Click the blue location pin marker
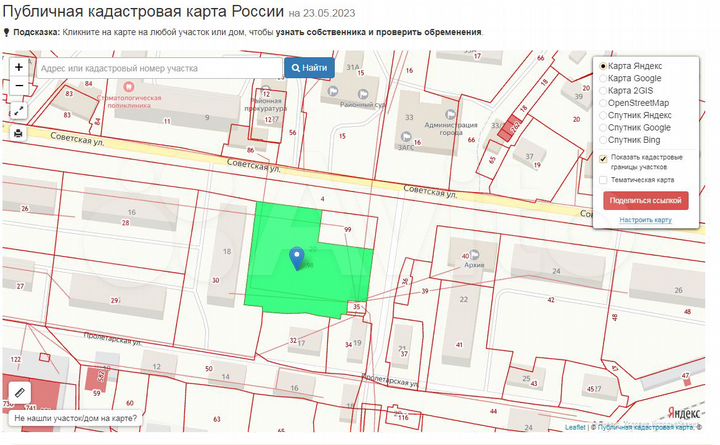The image size is (720, 445). tap(297, 258)
